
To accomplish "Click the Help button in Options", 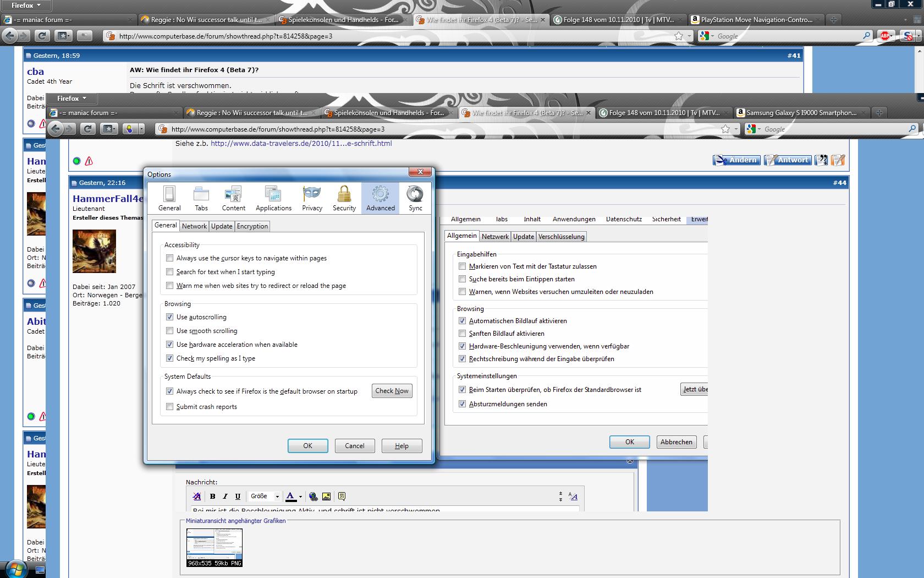I will click(x=402, y=446).
